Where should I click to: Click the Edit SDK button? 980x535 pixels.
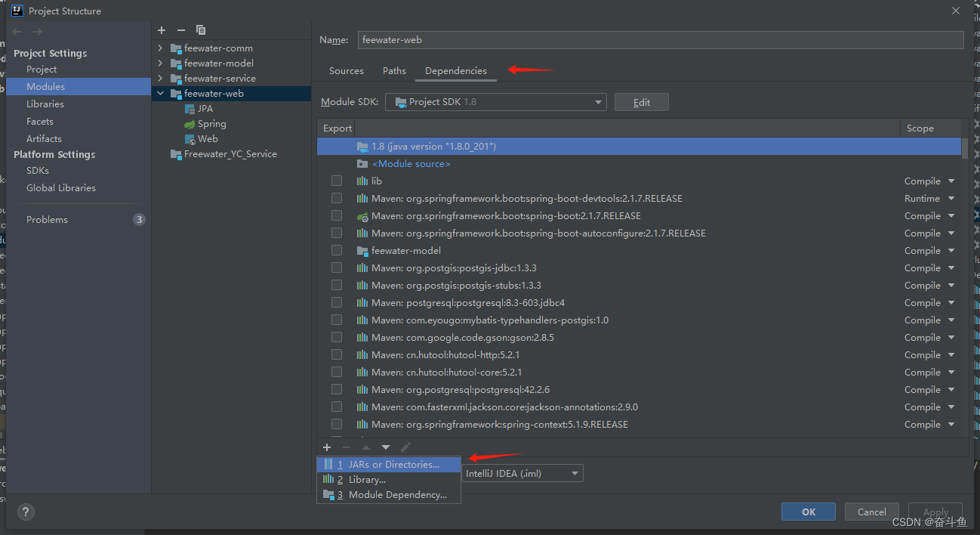pyautogui.click(x=642, y=102)
